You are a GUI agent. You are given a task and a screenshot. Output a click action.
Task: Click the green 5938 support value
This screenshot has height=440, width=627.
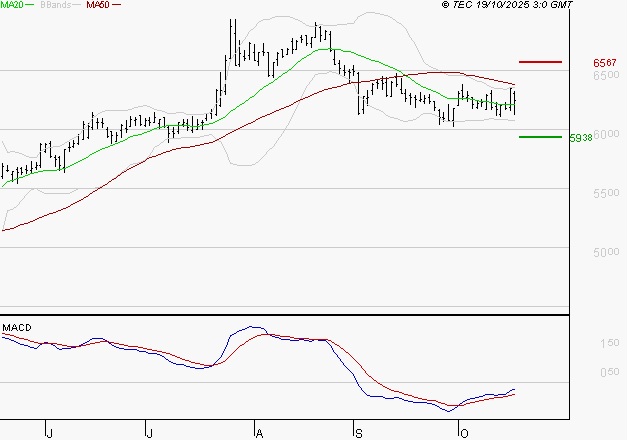[581, 138]
